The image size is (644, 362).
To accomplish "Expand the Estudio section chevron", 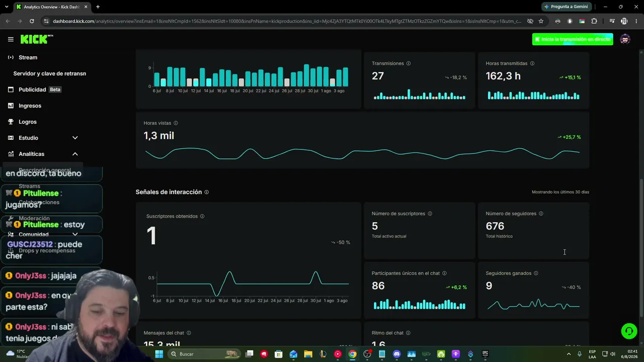I will [75, 138].
